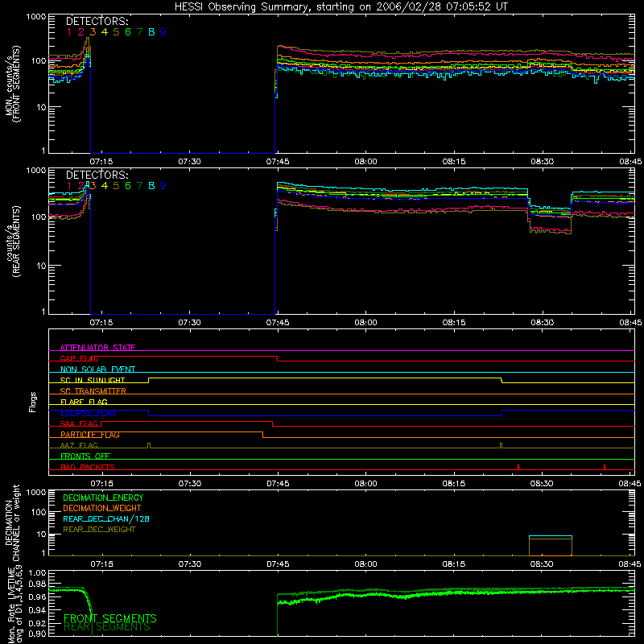Click cyan detector 8 in rear segments legend
The image size is (644, 644).
[151, 186]
